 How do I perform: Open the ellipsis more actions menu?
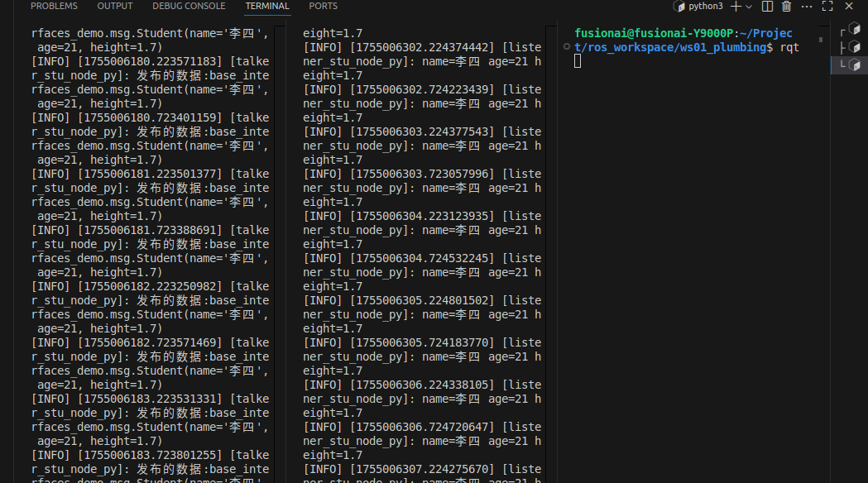[807, 6]
